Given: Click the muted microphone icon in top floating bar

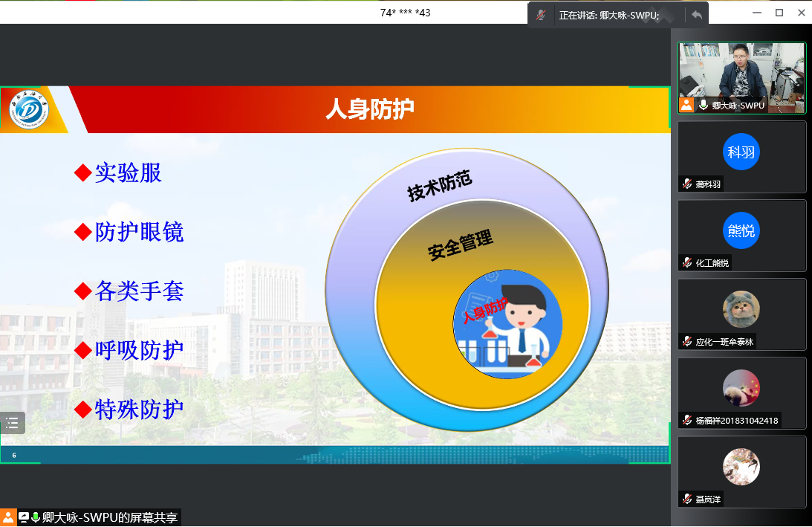Looking at the screenshot, I should [542, 14].
